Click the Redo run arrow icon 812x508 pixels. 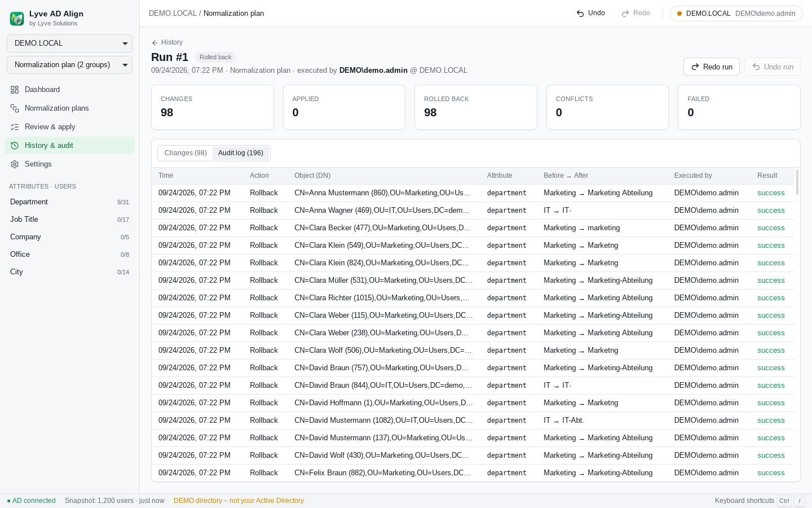695,67
